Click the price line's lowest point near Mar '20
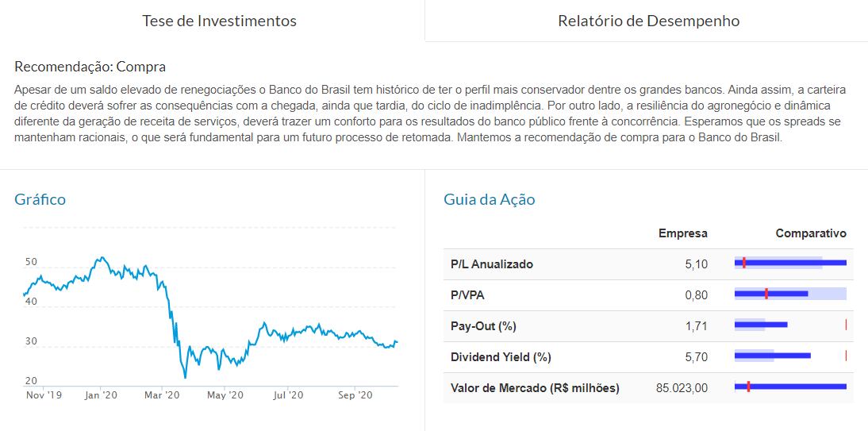 coord(185,378)
